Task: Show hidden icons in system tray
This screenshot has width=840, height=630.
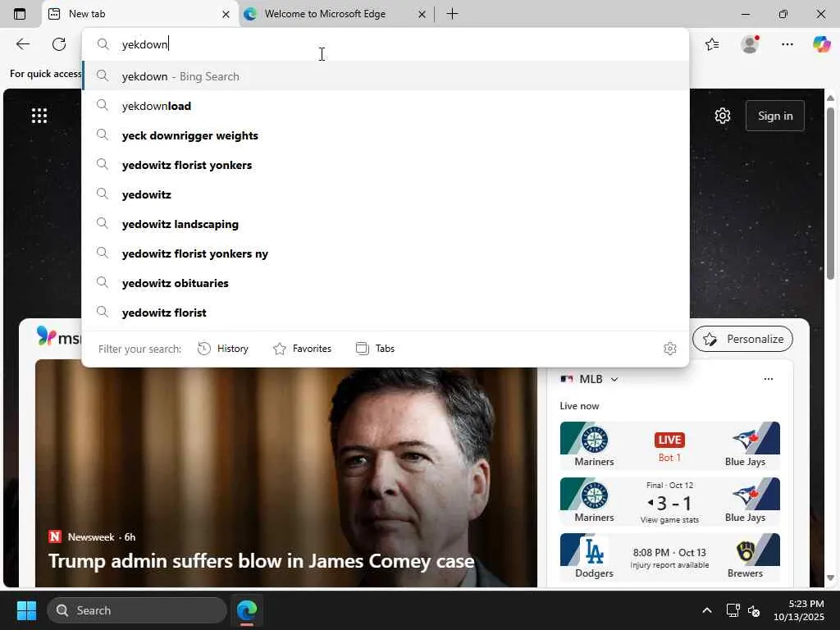Action: 706,610
